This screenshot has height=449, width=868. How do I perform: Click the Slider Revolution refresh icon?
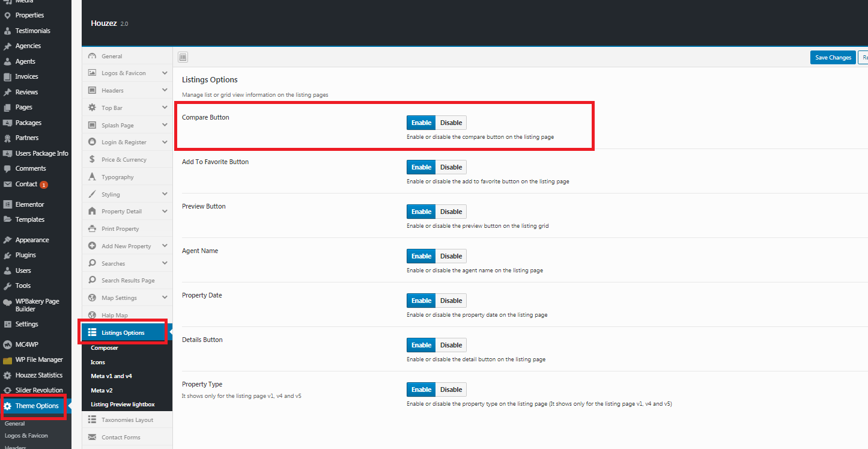(7, 391)
